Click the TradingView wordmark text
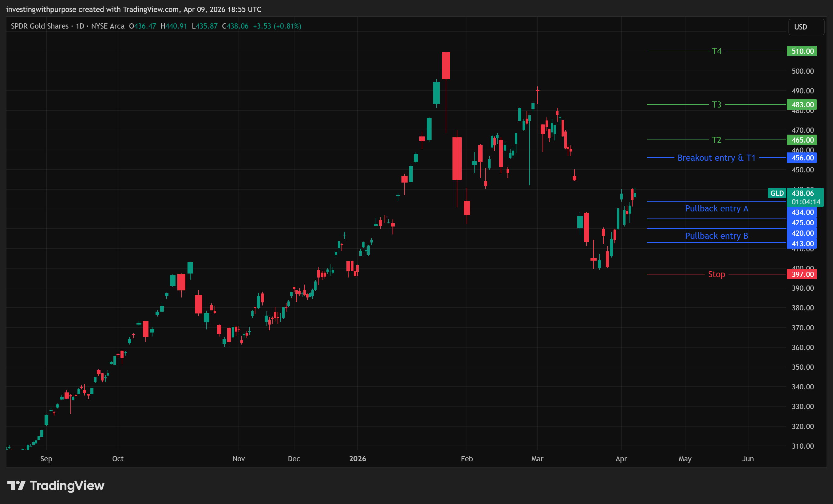The image size is (833, 504). tap(67, 486)
